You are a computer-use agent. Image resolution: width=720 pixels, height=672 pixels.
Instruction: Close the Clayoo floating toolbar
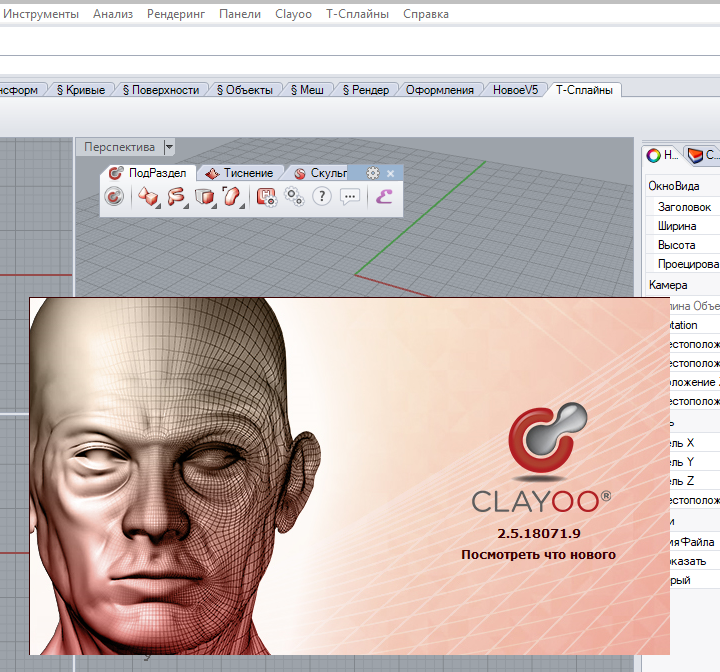[x=391, y=173]
